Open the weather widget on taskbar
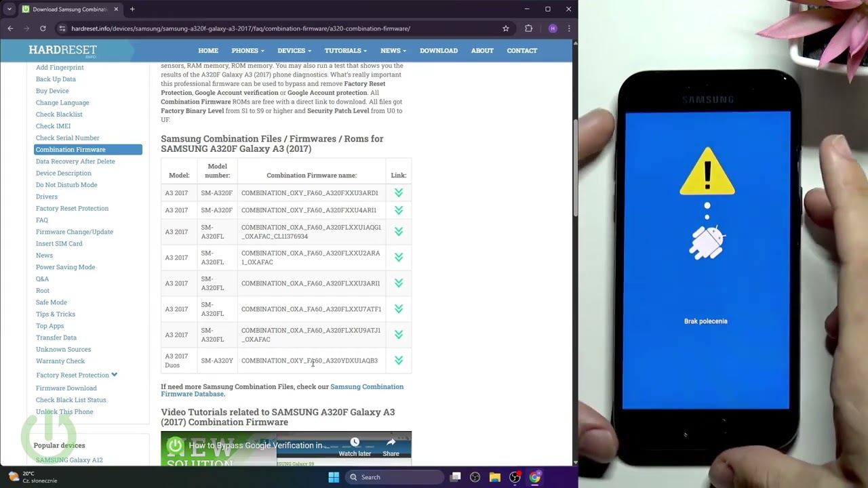Viewport: 868px width, 488px height. (31, 477)
